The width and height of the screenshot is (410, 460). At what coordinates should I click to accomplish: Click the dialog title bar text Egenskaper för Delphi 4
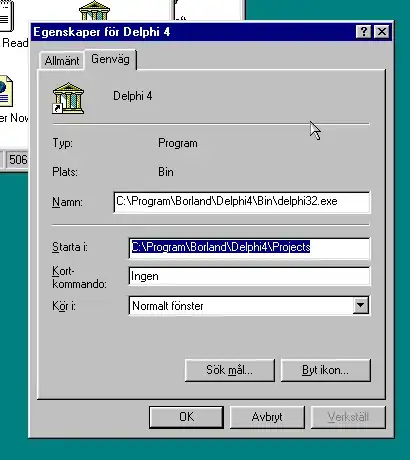tap(102, 32)
